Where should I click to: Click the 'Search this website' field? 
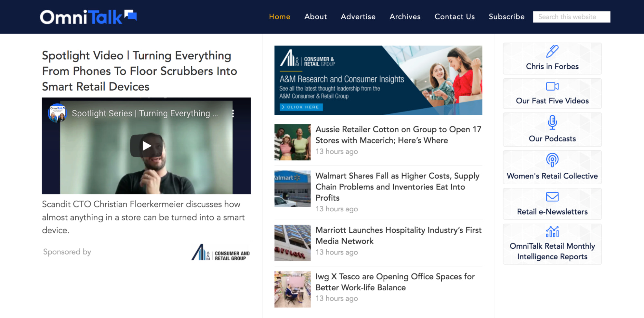pos(571,17)
